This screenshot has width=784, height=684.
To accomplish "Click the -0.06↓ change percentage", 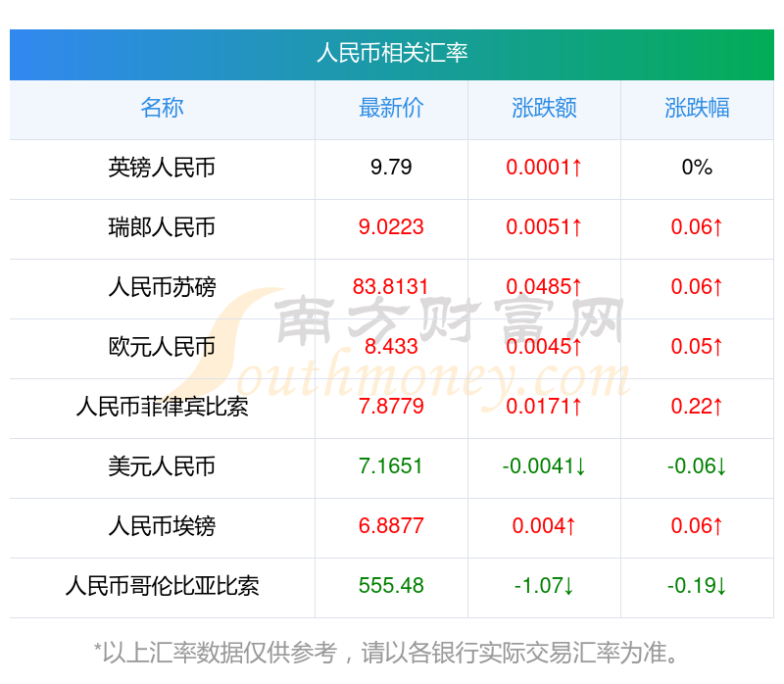I will 697,466.
